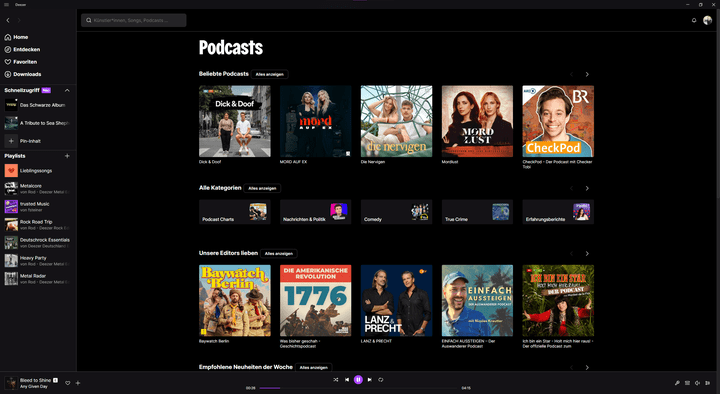This screenshot has height=394, width=720.
Task: Create a new playlist with plus icon
Action: (x=67, y=156)
